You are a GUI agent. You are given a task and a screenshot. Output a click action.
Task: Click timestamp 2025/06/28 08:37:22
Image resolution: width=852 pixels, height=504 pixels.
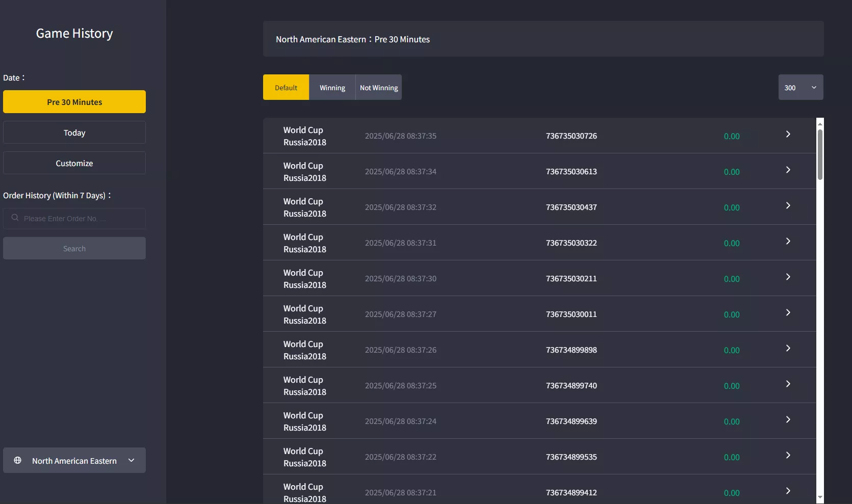[401, 457]
